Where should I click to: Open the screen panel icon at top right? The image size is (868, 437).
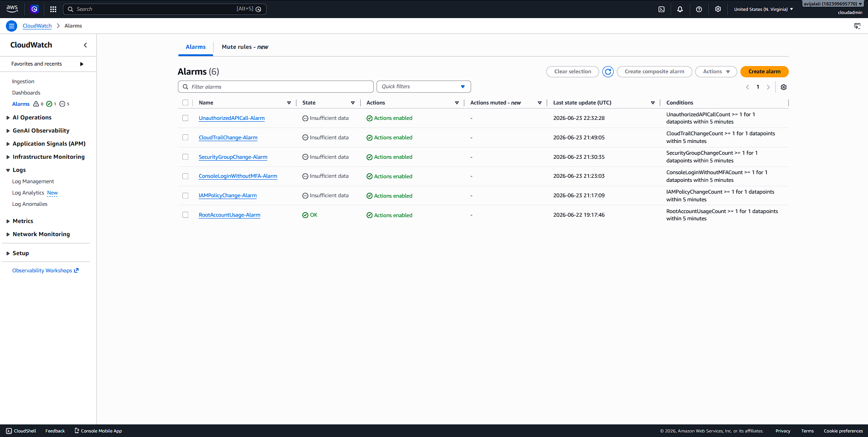(x=857, y=26)
